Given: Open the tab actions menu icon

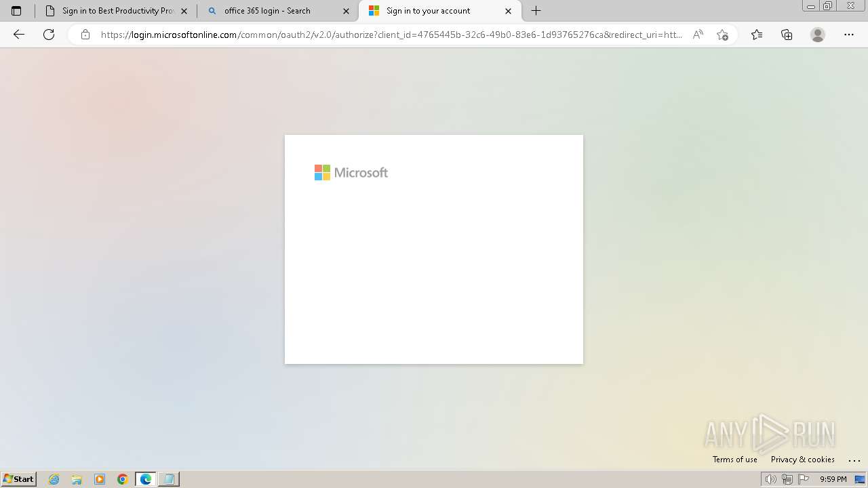Looking at the screenshot, I should click(x=16, y=11).
